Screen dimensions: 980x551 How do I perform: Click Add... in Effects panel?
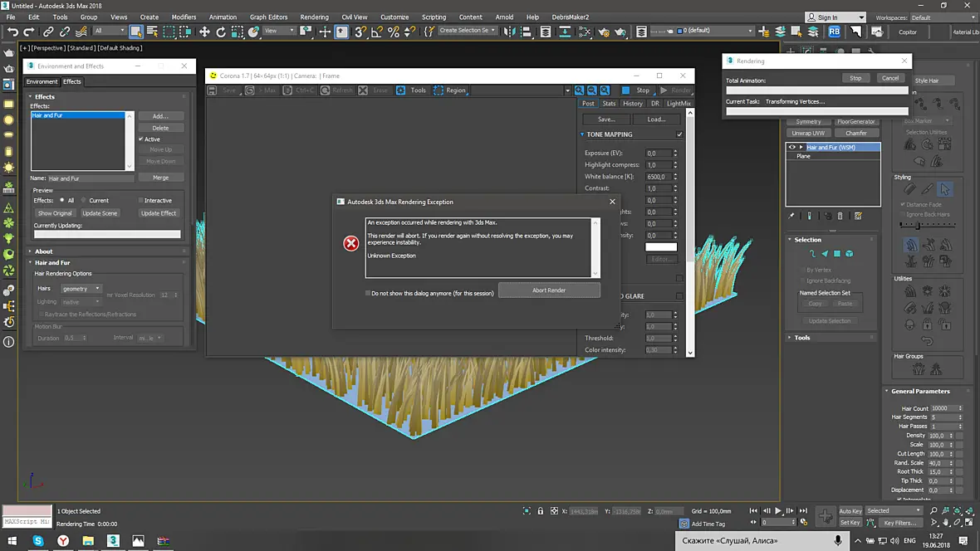[160, 116]
